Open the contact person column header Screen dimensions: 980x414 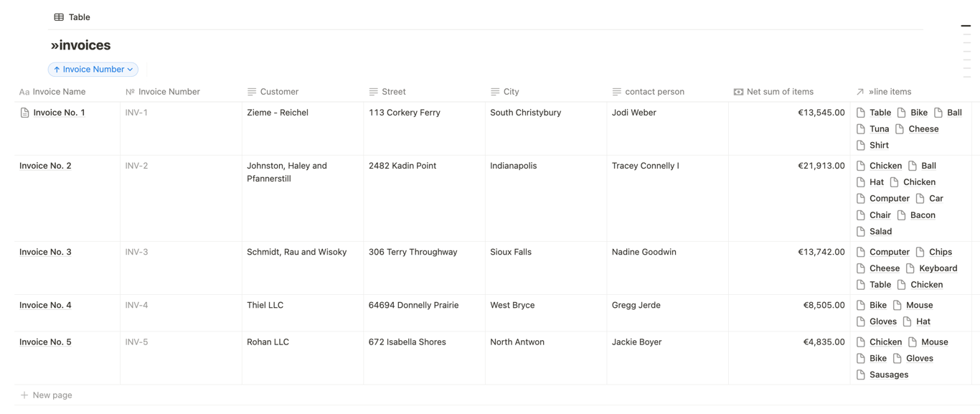click(654, 92)
